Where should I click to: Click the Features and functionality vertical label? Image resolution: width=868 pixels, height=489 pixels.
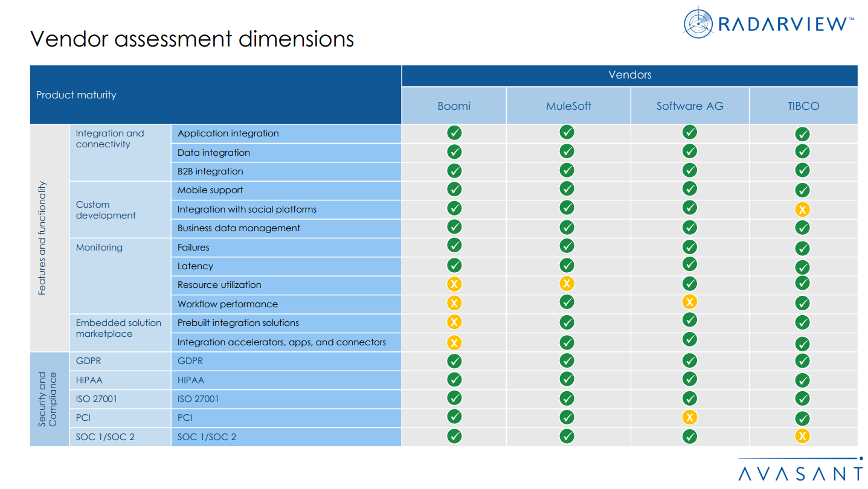click(x=42, y=238)
